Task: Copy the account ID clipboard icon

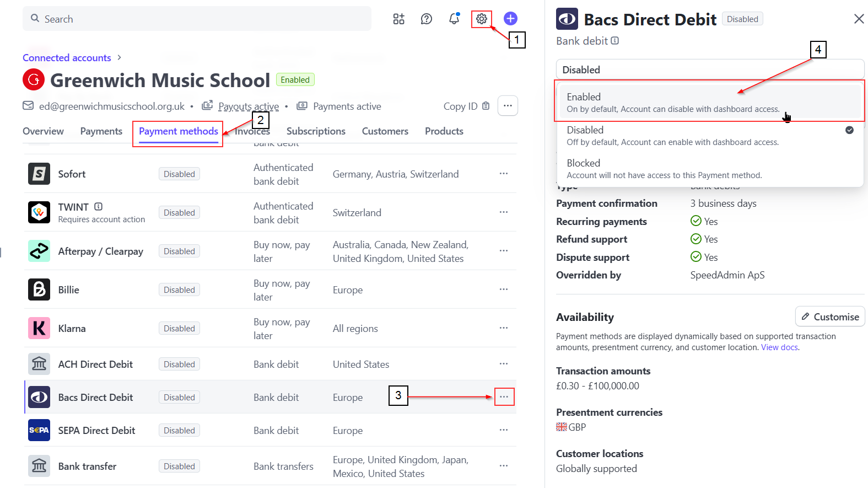Action: click(x=486, y=106)
